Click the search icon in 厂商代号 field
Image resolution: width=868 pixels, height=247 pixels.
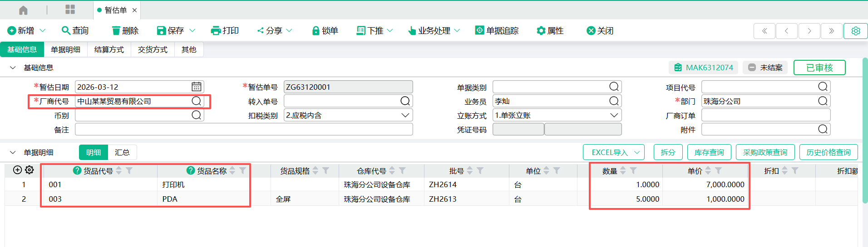(196, 101)
